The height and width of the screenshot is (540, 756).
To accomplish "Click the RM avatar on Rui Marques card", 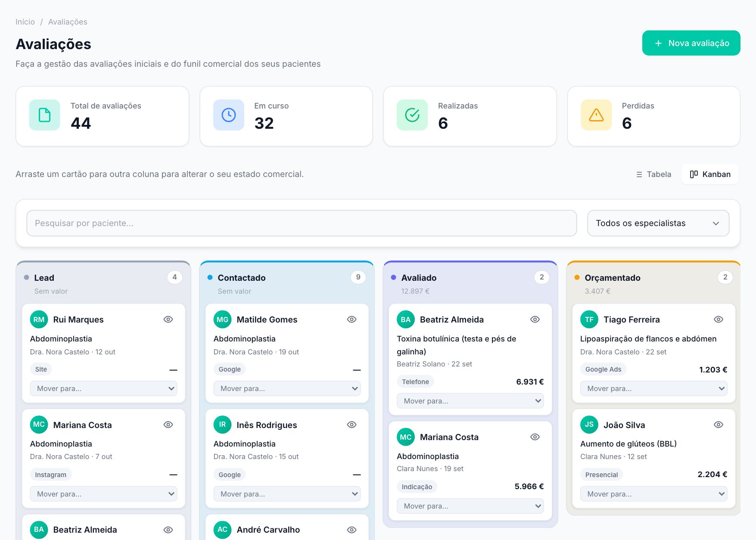I will (x=39, y=320).
